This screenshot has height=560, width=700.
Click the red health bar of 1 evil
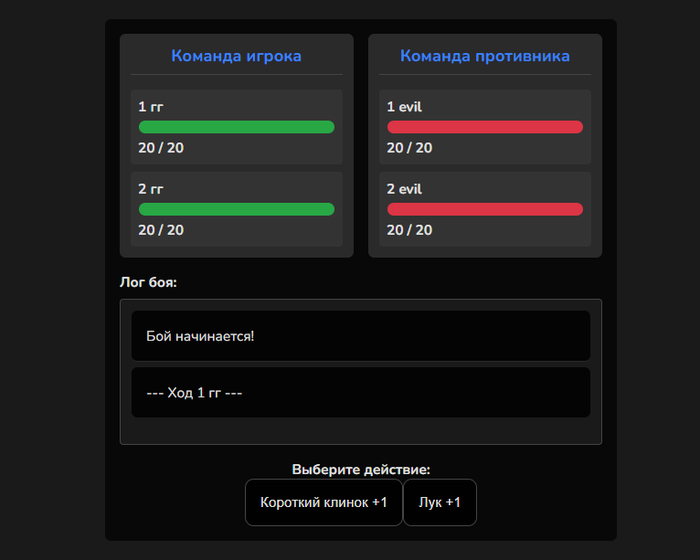point(485,127)
